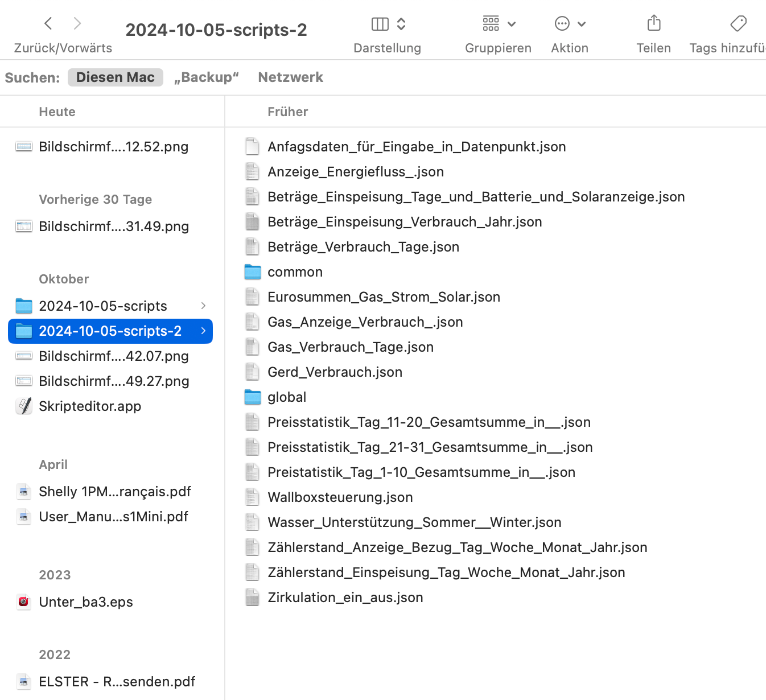Screen dimensions: 766x700
Task: Click the Anfagsdaten_für_Eingabe_in_Datenpunkt.json file icon
Action: tap(252, 147)
